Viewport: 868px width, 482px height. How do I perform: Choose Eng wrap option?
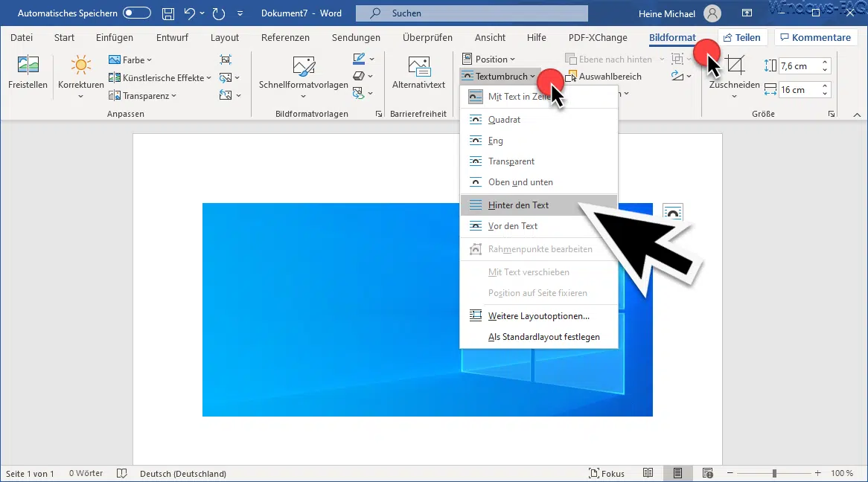pyautogui.click(x=539, y=141)
